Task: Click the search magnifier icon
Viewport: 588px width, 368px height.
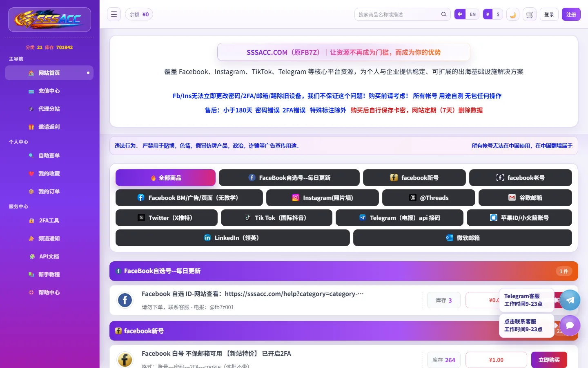Action: tap(444, 14)
